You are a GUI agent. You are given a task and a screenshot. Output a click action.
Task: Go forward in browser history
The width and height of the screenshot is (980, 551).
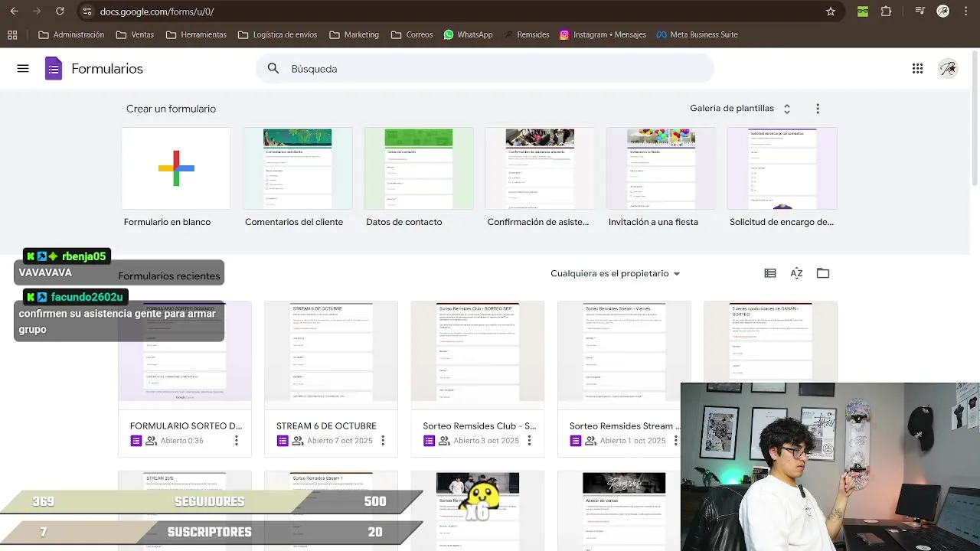click(x=37, y=11)
